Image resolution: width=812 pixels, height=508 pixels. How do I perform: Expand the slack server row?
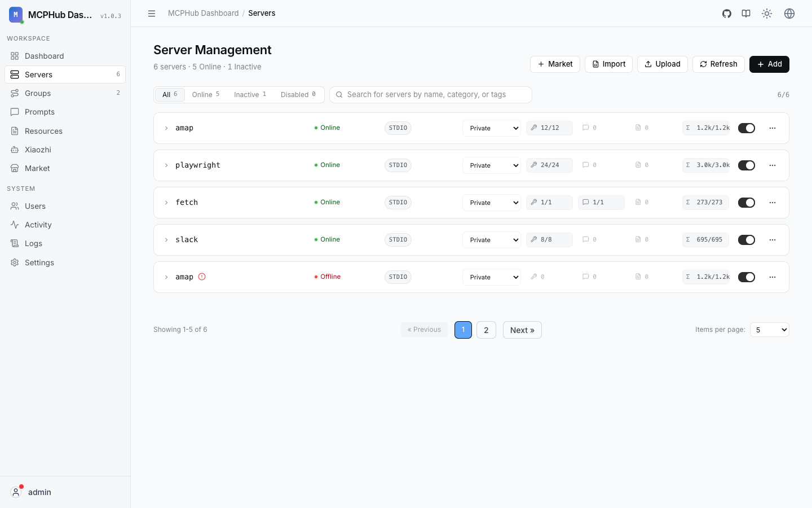[x=166, y=240]
